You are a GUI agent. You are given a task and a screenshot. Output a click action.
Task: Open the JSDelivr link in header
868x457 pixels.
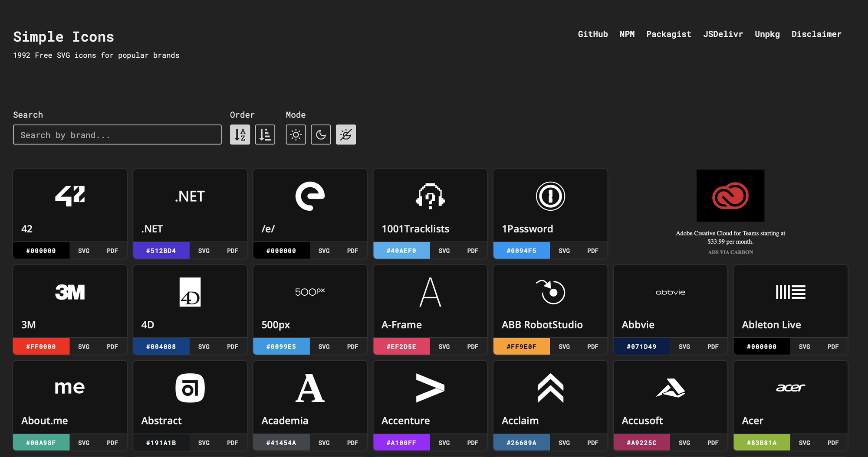point(723,34)
